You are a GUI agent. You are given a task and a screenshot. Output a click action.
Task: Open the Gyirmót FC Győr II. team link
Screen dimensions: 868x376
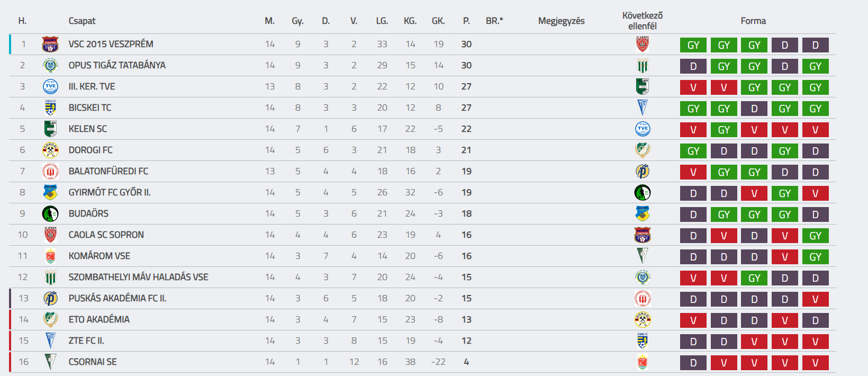[110, 193]
